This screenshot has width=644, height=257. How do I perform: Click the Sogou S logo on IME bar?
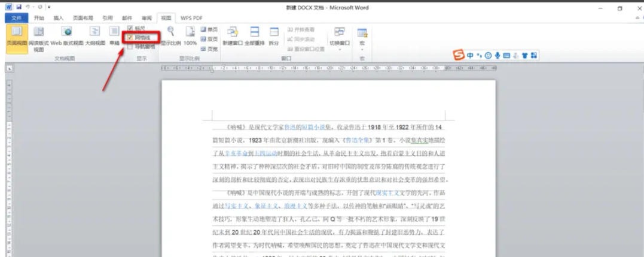point(459,55)
